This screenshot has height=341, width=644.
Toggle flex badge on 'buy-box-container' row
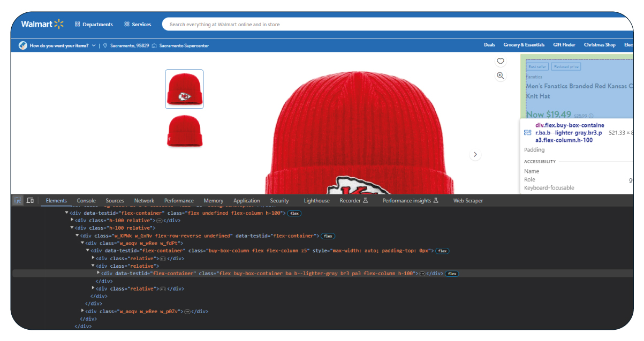pyautogui.click(x=452, y=274)
